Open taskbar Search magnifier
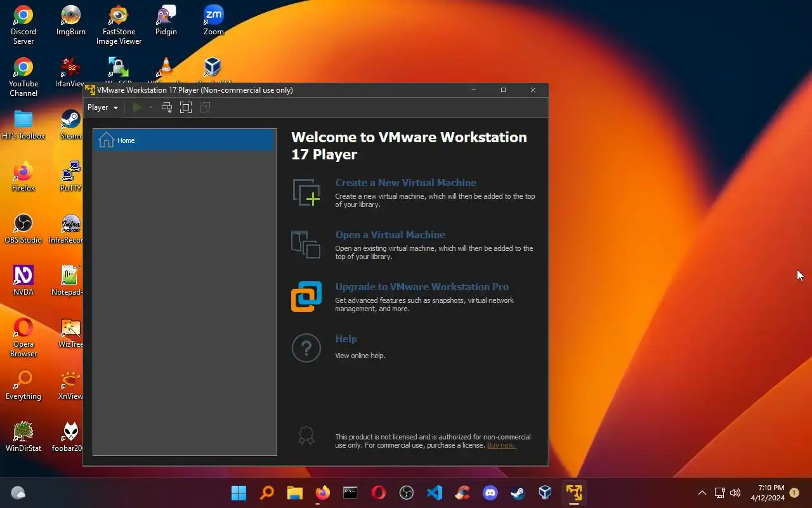The height and width of the screenshot is (508, 812). pyautogui.click(x=267, y=493)
